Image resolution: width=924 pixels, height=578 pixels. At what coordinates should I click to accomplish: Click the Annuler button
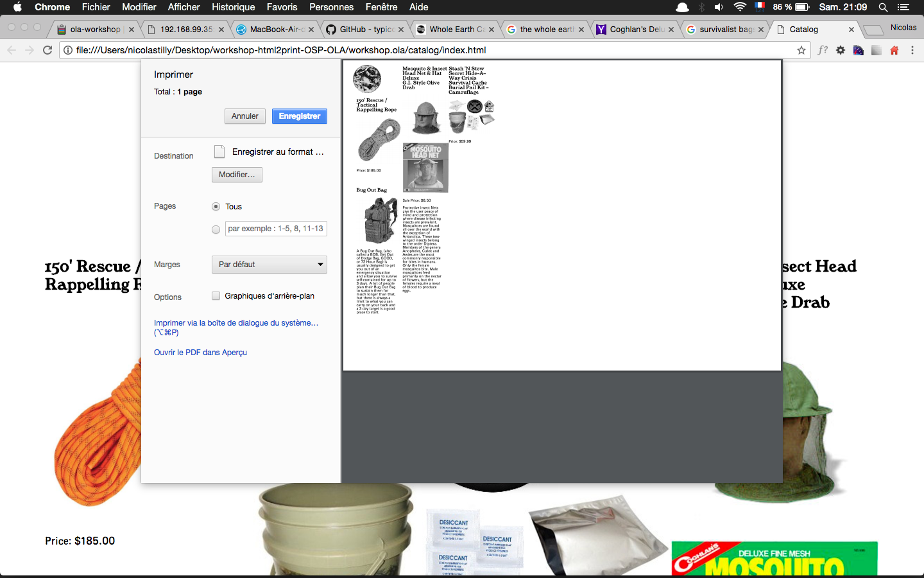[245, 116]
